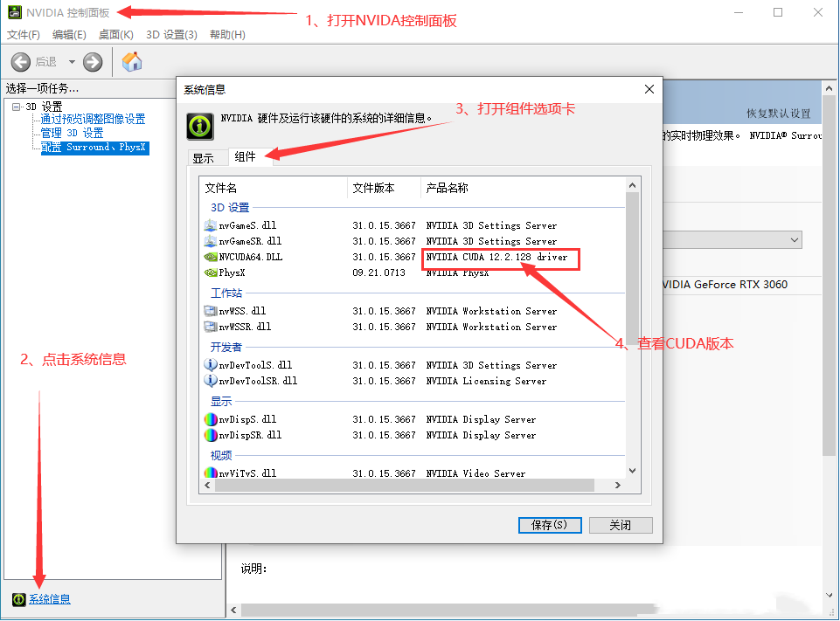Select the nvGameS.dll file icon
The height and width of the screenshot is (621, 840).
pyautogui.click(x=210, y=225)
